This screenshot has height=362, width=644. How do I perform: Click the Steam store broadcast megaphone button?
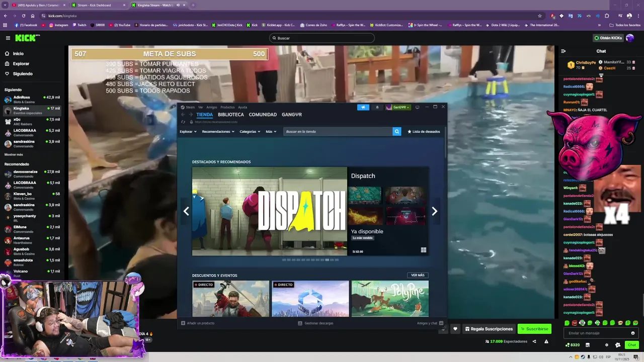(x=363, y=107)
